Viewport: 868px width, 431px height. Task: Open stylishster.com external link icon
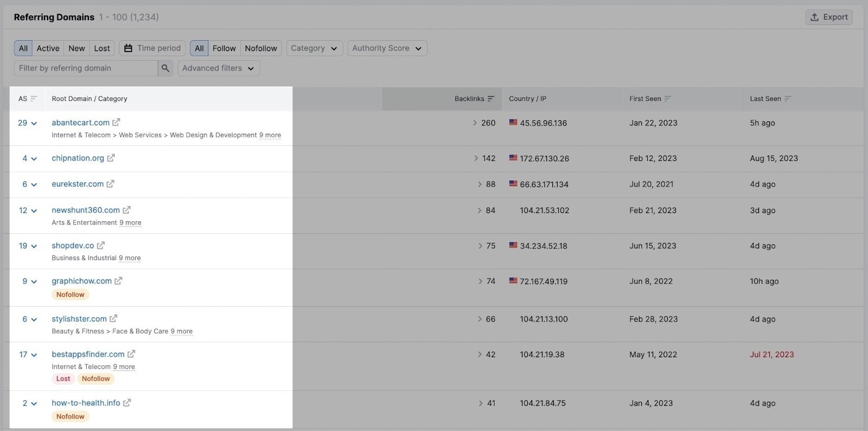(x=113, y=319)
